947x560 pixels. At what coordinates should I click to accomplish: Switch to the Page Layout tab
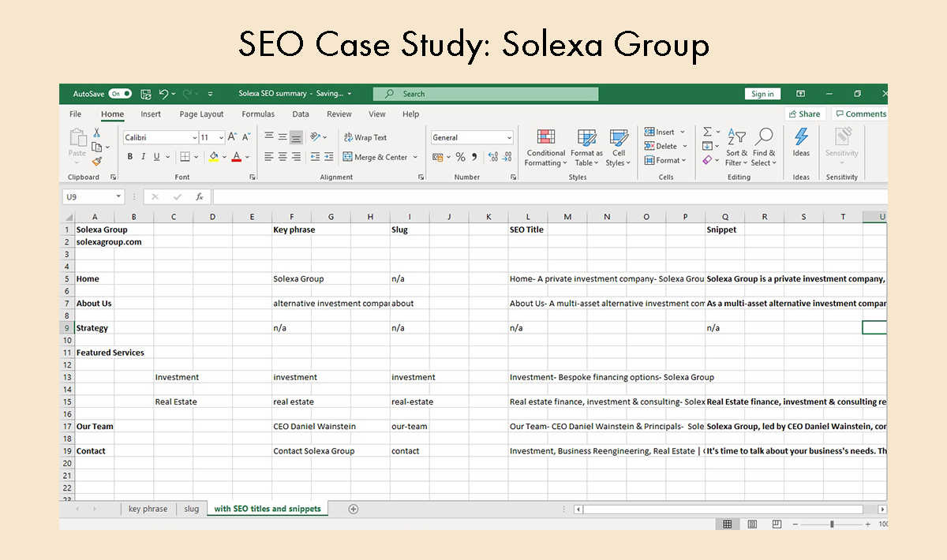pyautogui.click(x=201, y=114)
